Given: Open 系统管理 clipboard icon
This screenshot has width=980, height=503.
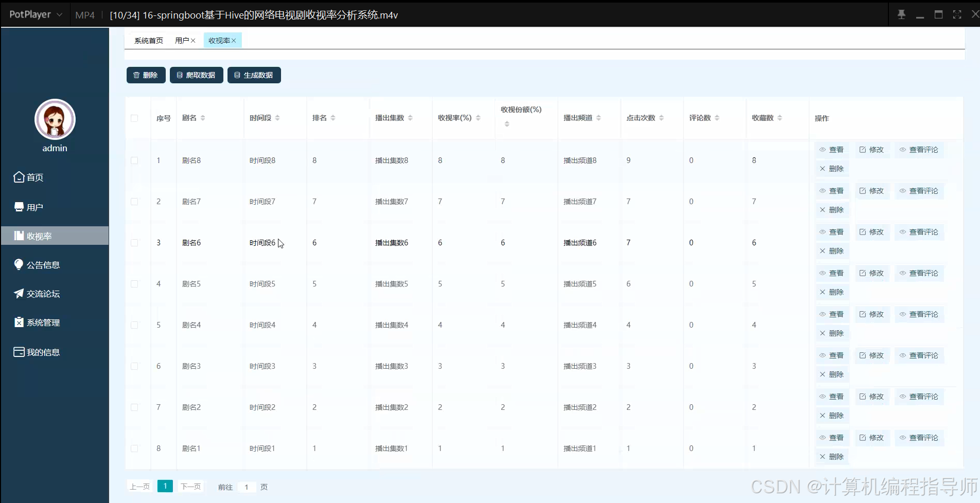Looking at the screenshot, I should click(x=19, y=322).
